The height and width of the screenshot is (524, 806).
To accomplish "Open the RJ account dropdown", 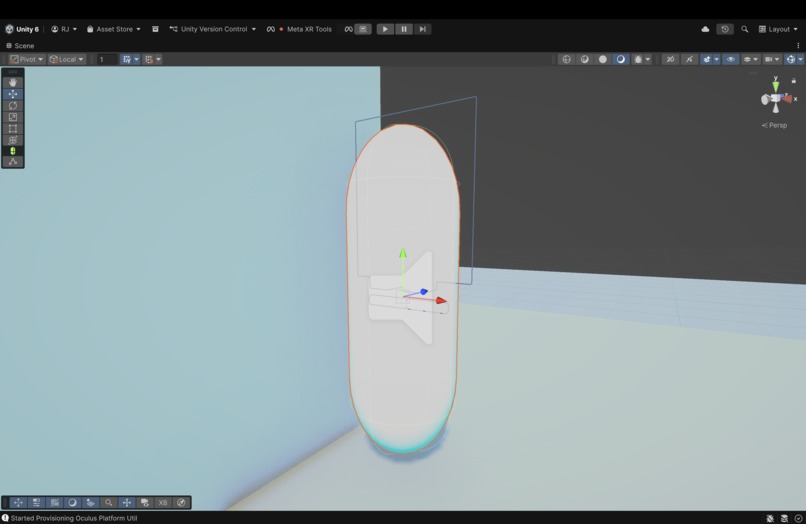I will coord(64,29).
